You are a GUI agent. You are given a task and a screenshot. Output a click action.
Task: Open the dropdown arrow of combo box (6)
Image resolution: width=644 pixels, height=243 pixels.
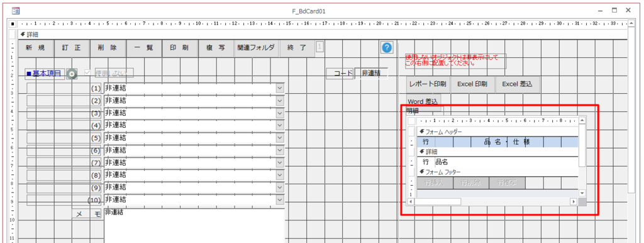(x=280, y=150)
